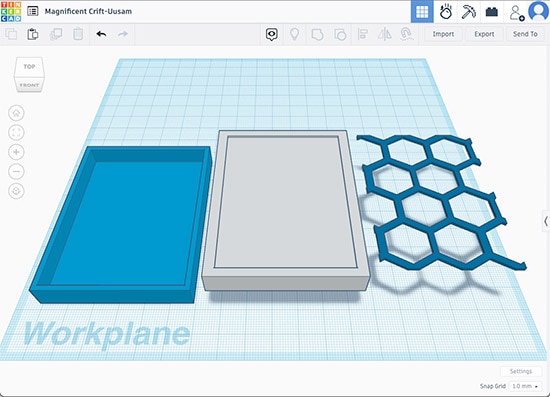The image size is (550, 397).
Task: Undo the last action
Action: click(x=101, y=34)
